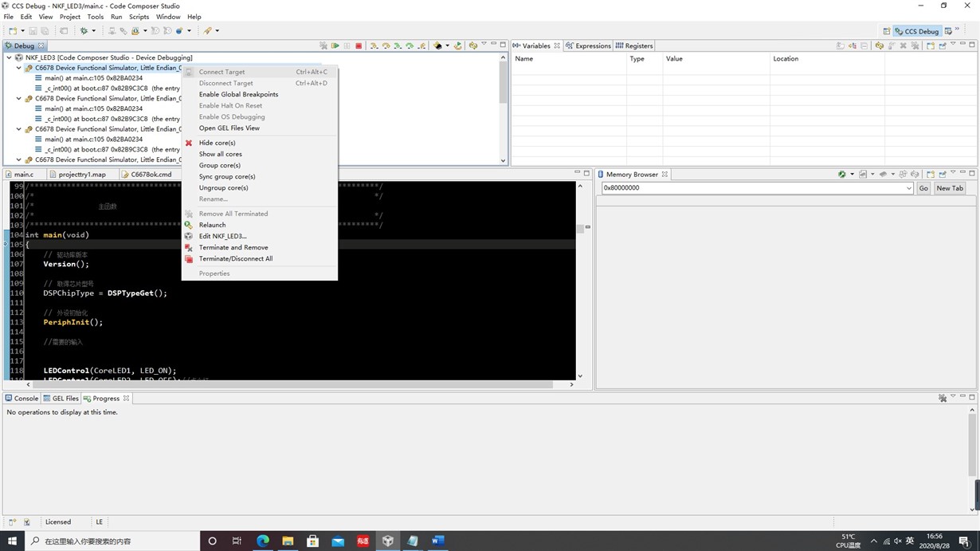The width and height of the screenshot is (980, 551).
Task: Close the Memory Browser tab
Action: 664,174
